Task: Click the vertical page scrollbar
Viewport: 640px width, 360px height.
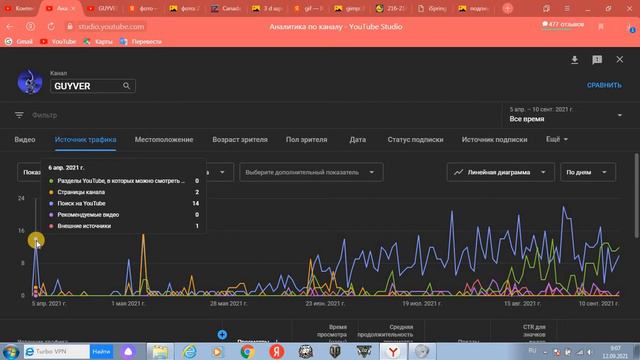Action: (x=636, y=196)
